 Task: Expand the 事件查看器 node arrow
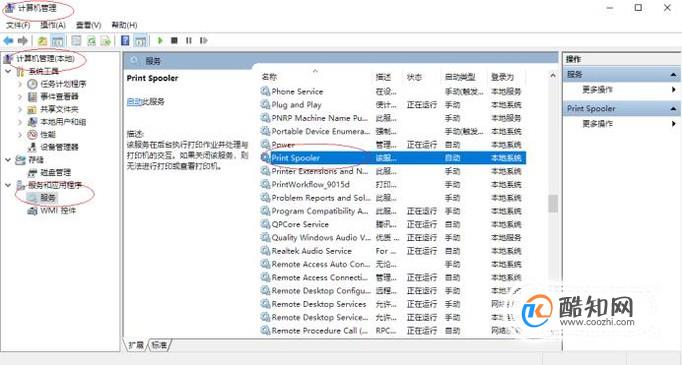tap(20, 97)
